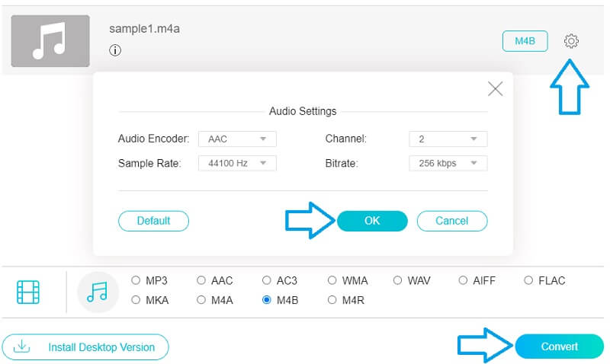Close the Audio Settings dialog with X

pos(495,89)
